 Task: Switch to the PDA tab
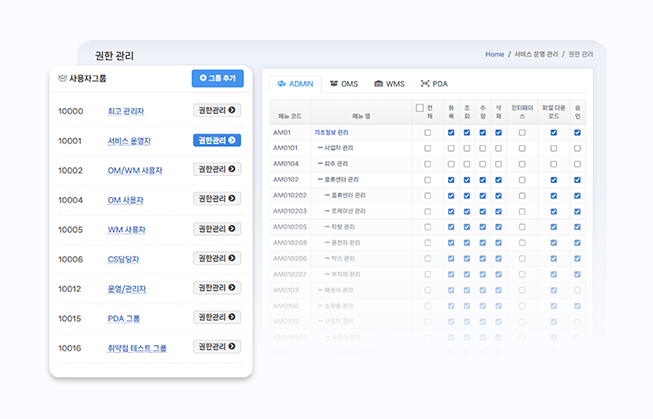coord(434,84)
